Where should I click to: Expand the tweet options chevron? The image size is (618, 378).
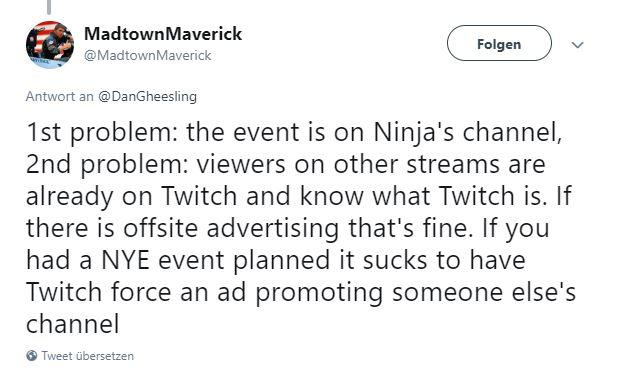pos(577,45)
